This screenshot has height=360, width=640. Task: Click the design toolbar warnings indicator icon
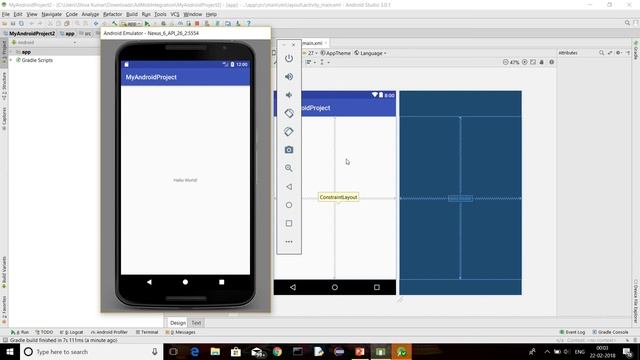point(551,62)
